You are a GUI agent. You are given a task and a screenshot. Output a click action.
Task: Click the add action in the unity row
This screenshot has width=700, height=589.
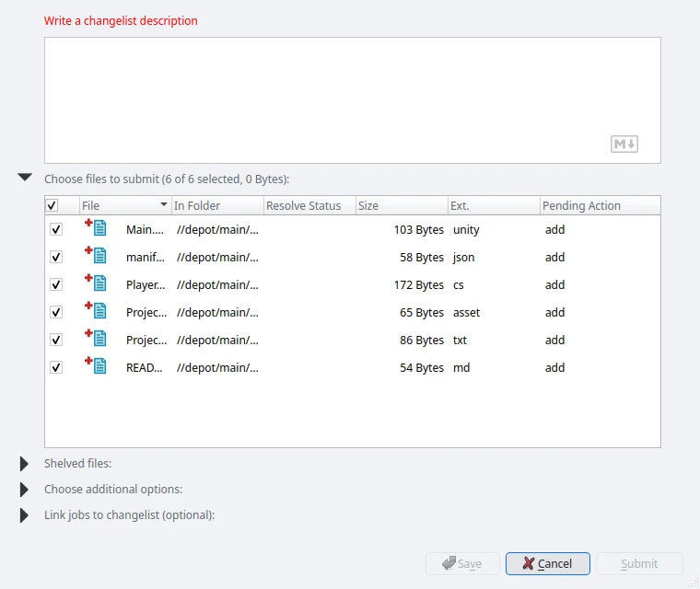(x=554, y=230)
